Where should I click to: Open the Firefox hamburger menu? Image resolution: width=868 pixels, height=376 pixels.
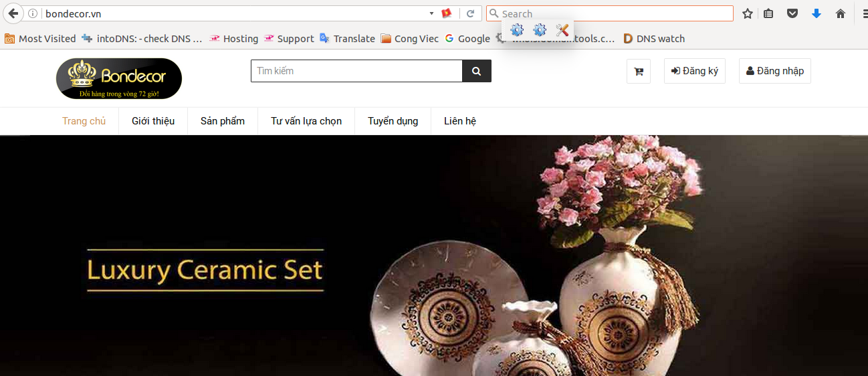864,13
